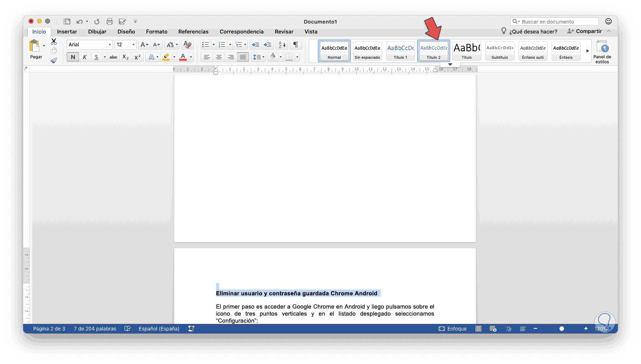Open the Dibujar tab
This screenshot has height=364, width=641.
tap(97, 31)
